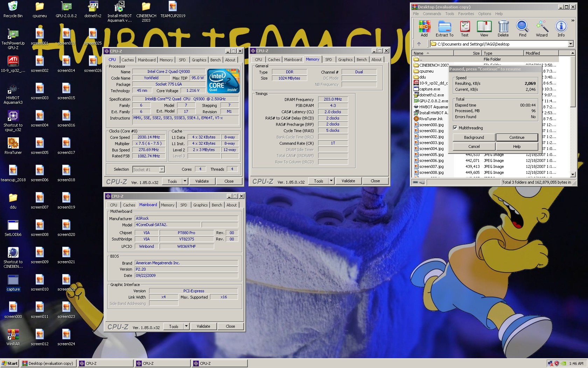This screenshot has height=368, width=588.
Task: Open the Commands menu in WinRAR
Action: click(432, 14)
